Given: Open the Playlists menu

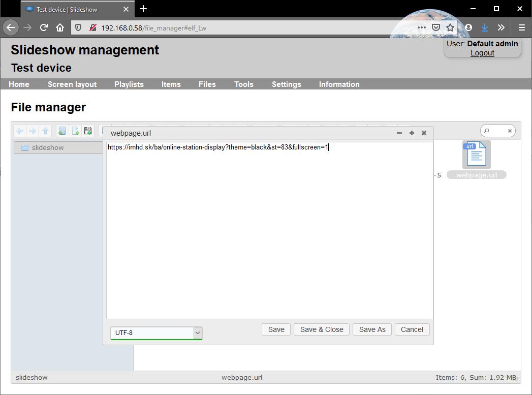Looking at the screenshot, I should [129, 84].
